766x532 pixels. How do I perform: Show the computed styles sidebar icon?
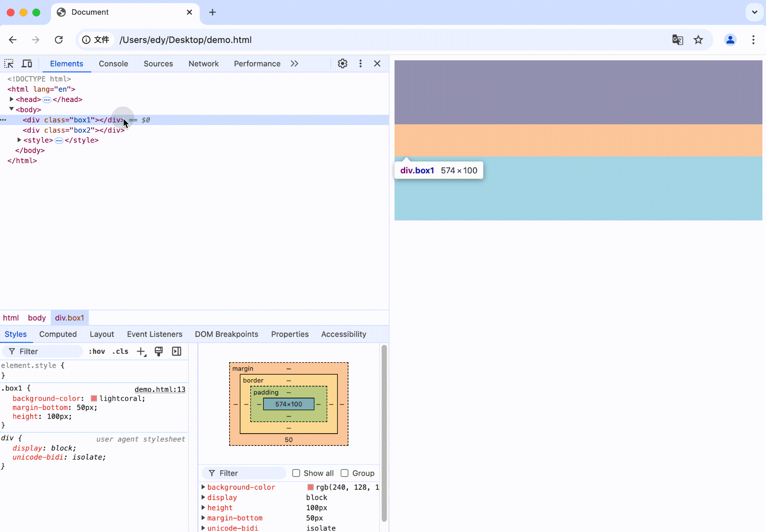[176, 351]
